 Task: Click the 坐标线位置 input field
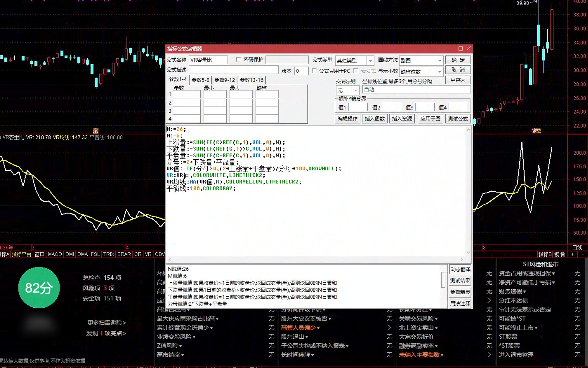click(416, 90)
